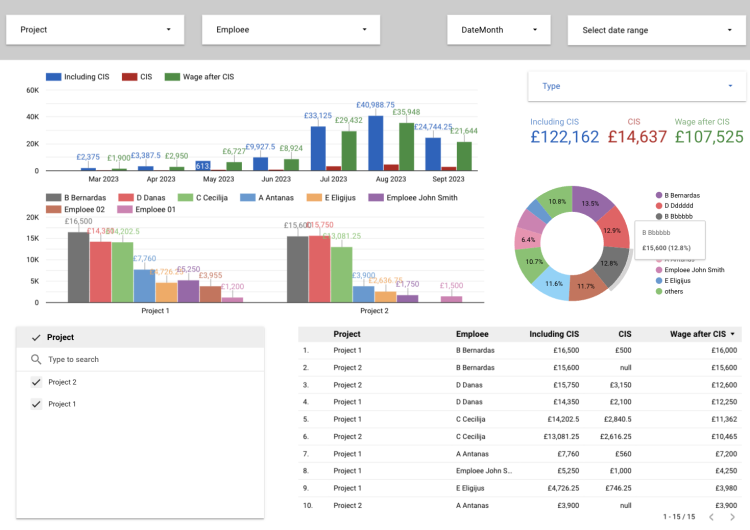750x530 pixels.
Task: Open the Emploee dropdown filter
Action: click(x=290, y=30)
